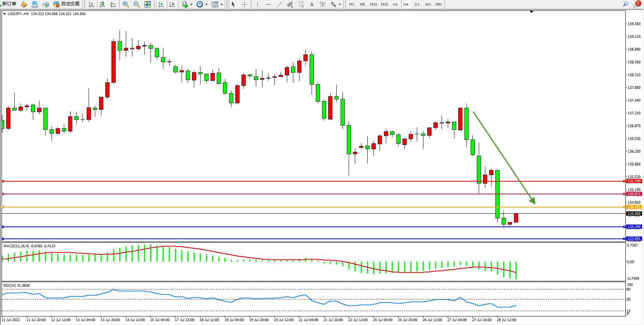This screenshot has height=325, width=644.
Task: Toggle the 自动交易 auto trading button
Action: click(x=67, y=4)
